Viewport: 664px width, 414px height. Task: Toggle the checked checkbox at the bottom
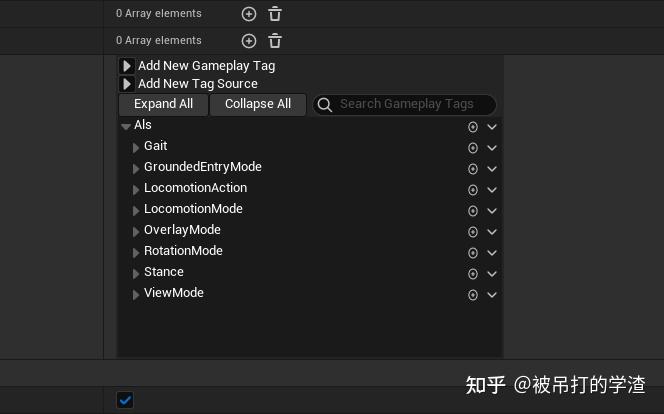(125, 400)
